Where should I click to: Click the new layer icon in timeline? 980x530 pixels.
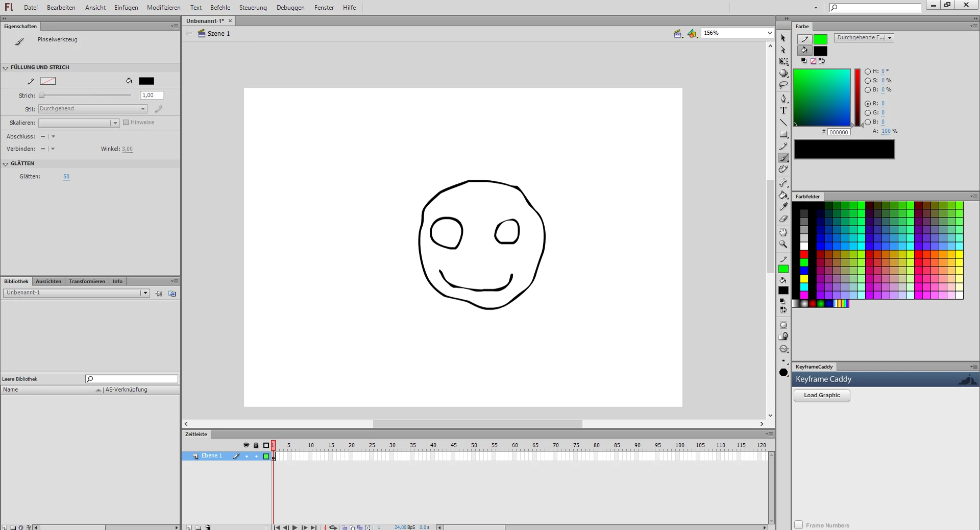click(x=189, y=527)
